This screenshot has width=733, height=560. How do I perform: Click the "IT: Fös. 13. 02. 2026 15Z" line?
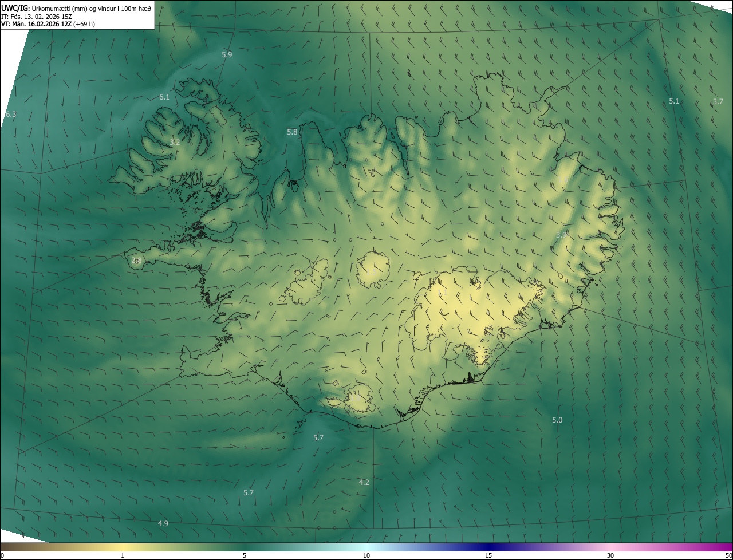(37, 16)
